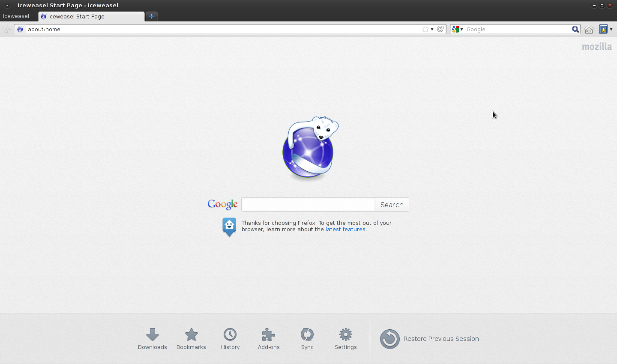617x364 pixels.
Task: Bookmark this page with the star icon
Action: (x=425, y=29)
